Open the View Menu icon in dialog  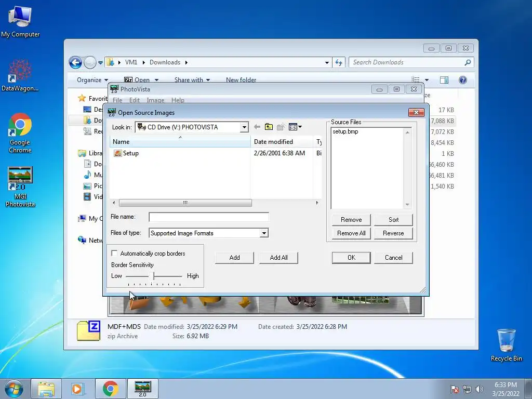point(295,127)
